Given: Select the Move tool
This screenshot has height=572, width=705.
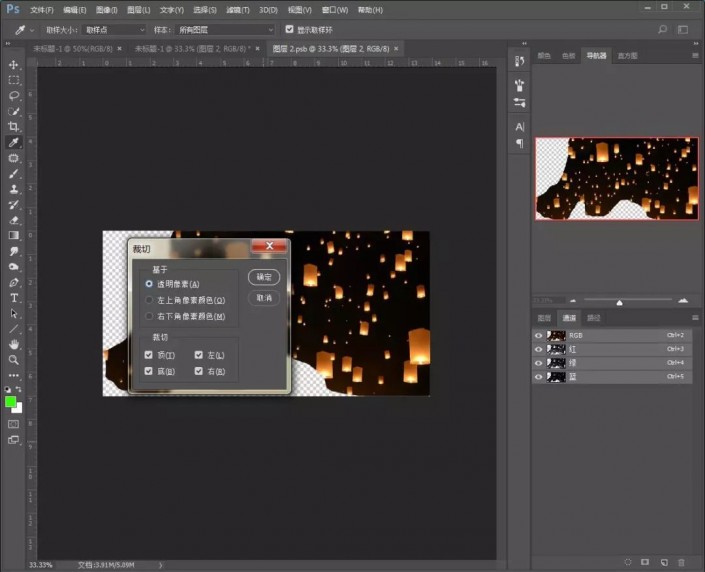Looking at the screenshot, I should pos(13,65).
